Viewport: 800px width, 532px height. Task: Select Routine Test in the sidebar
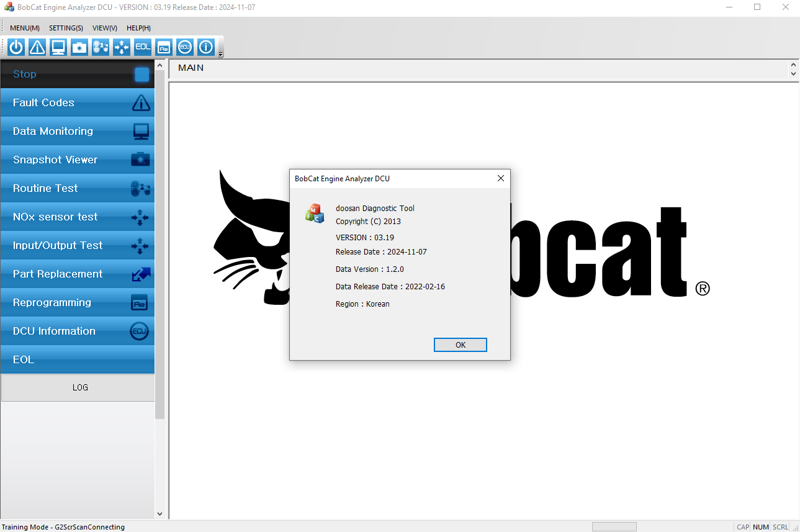pyautogui.click(x=78, y=188)
